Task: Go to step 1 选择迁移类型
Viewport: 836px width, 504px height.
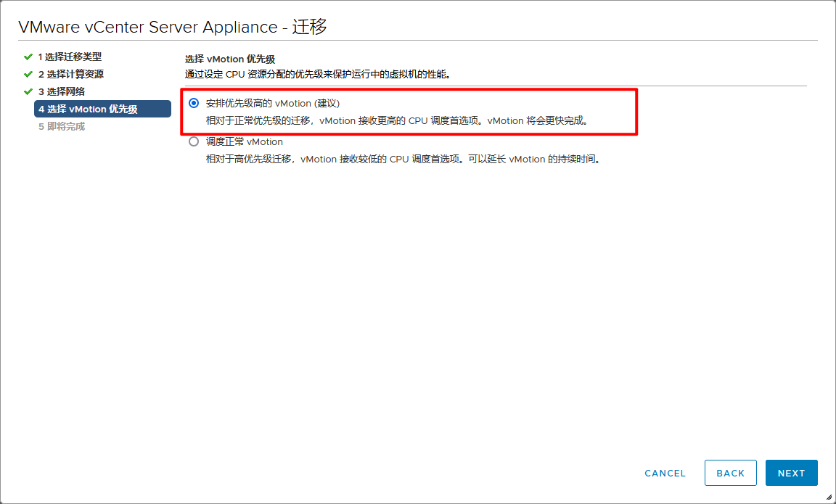Action: click(70, 57)
